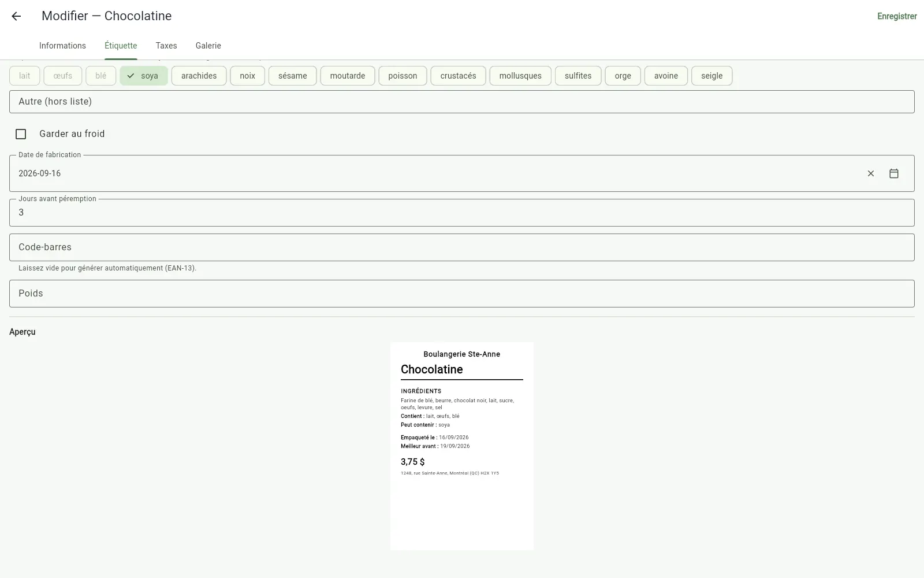Enable the moutarde allergen chip
The height and width of the screenshot is (578, 924).
348,76
